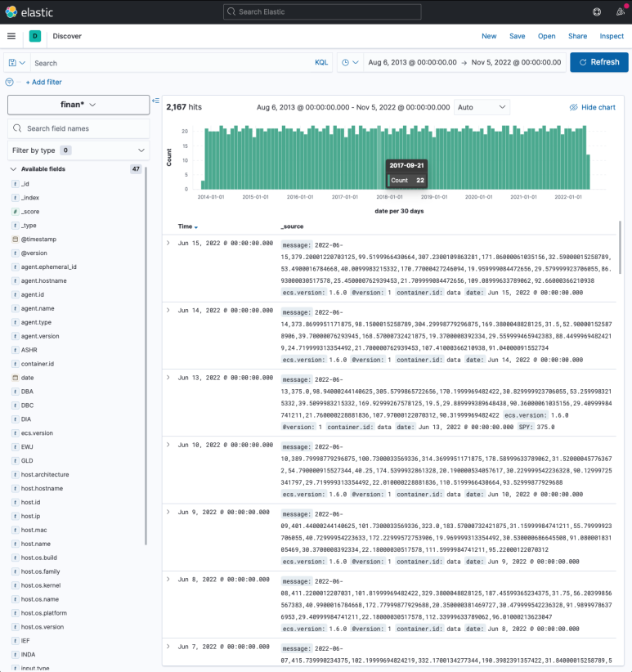Click the filter options icon
This screenshot has height=672, width=632.
10,82
